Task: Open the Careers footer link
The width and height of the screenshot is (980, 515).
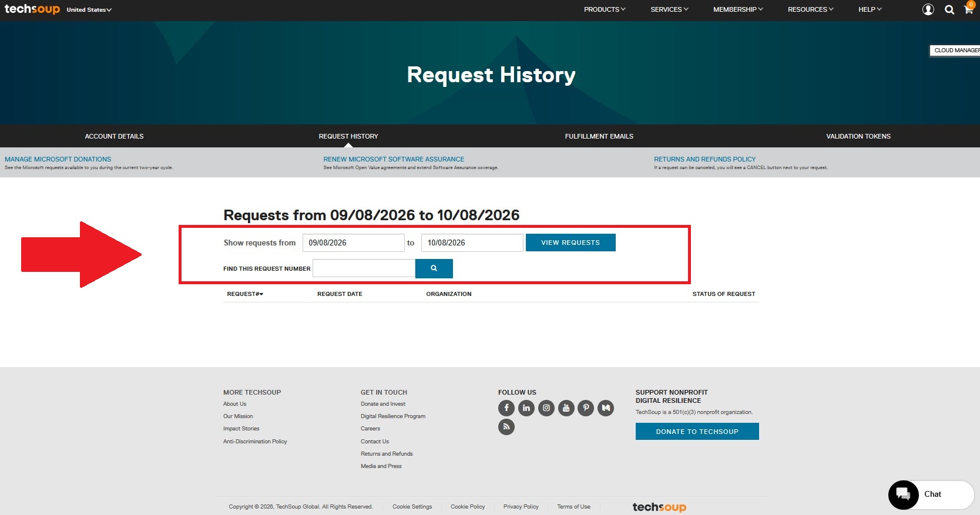Action: (370, 429)
